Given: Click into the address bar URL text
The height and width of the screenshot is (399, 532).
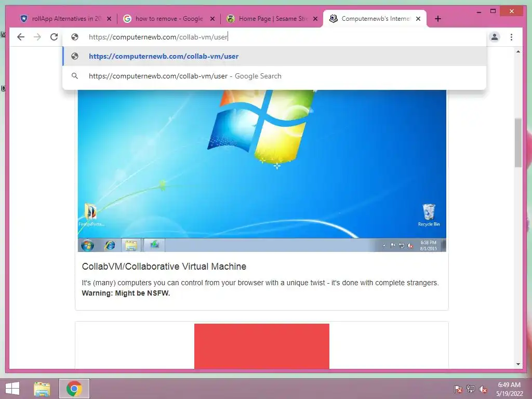Looking at the screenshot, I should coord(158,37).
